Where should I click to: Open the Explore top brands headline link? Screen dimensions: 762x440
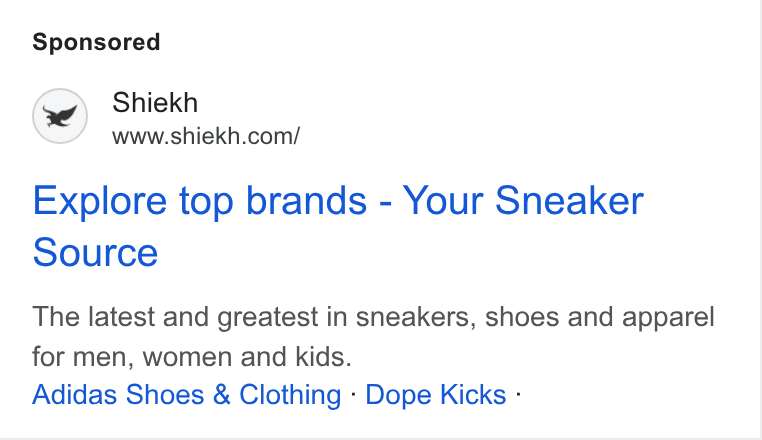tap(338, 226)
